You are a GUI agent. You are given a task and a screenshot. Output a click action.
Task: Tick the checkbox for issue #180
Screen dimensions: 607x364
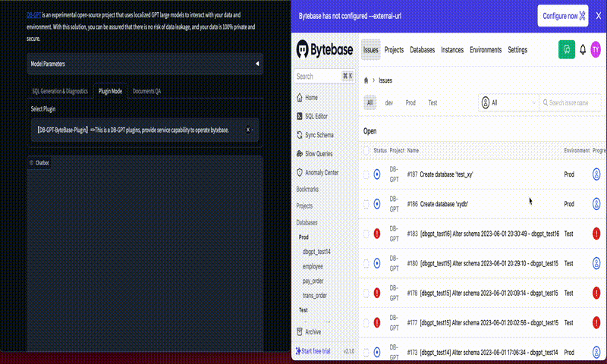(366, 263)
